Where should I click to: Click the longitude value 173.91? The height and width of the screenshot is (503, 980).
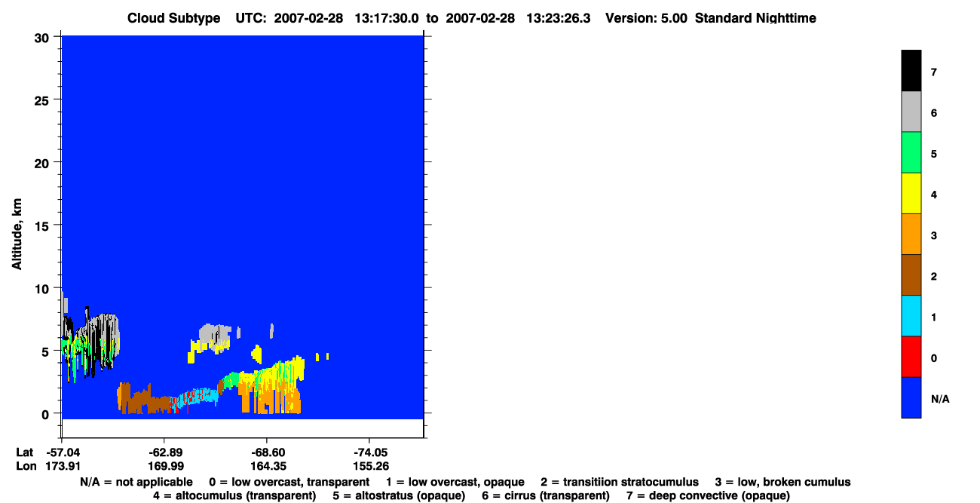(62, 466)
